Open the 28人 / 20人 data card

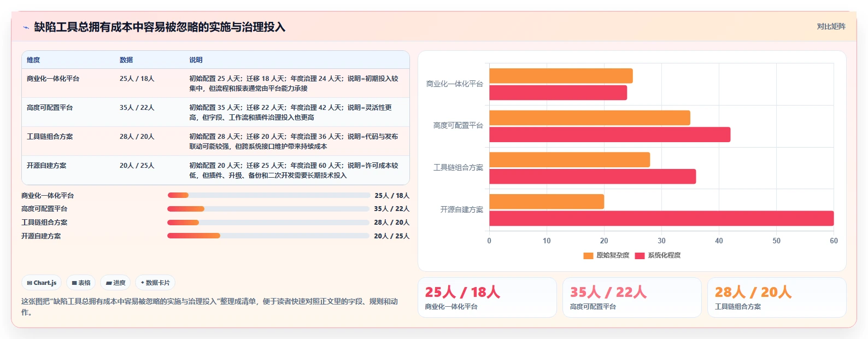click(x=777, y=297)
